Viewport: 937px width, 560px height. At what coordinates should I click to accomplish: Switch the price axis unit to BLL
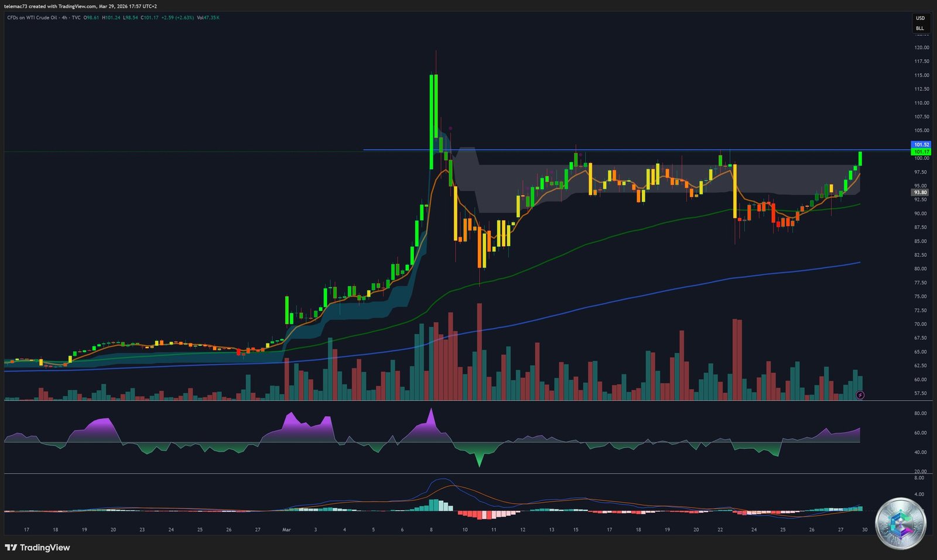click(919, 28)
